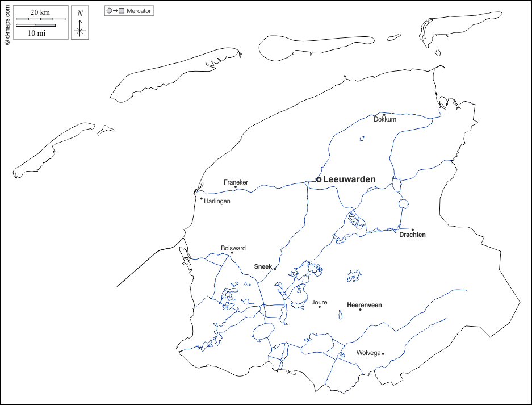
Task: Click the Bolsward town dot
Action: tap(232, 253)
